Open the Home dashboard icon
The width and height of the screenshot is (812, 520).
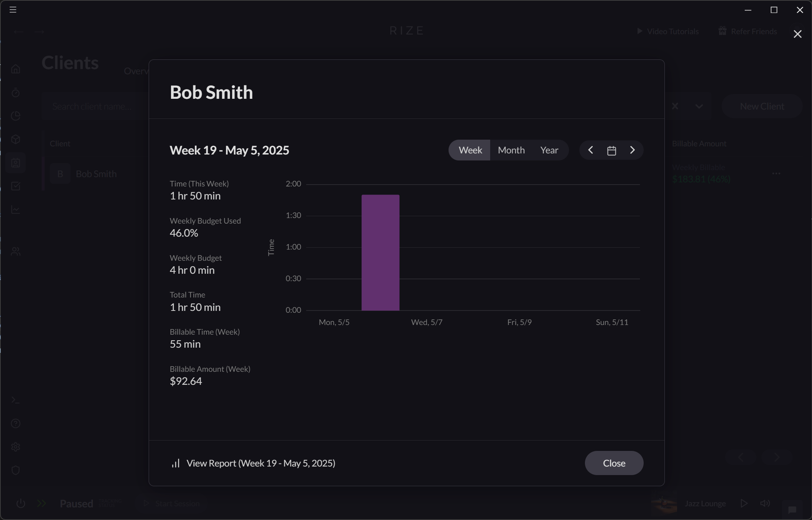(x=16, y=69)
